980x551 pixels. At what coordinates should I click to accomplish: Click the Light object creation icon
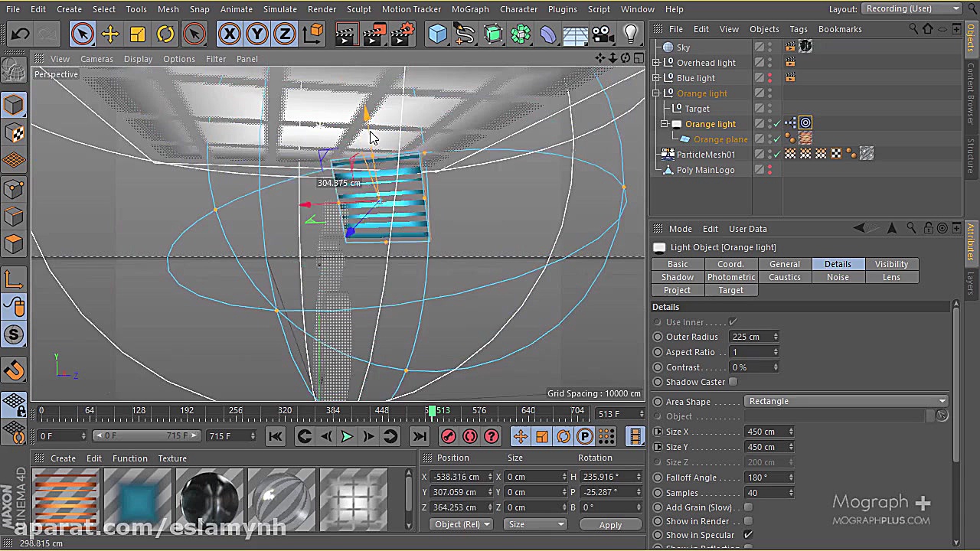coord(629,34)
